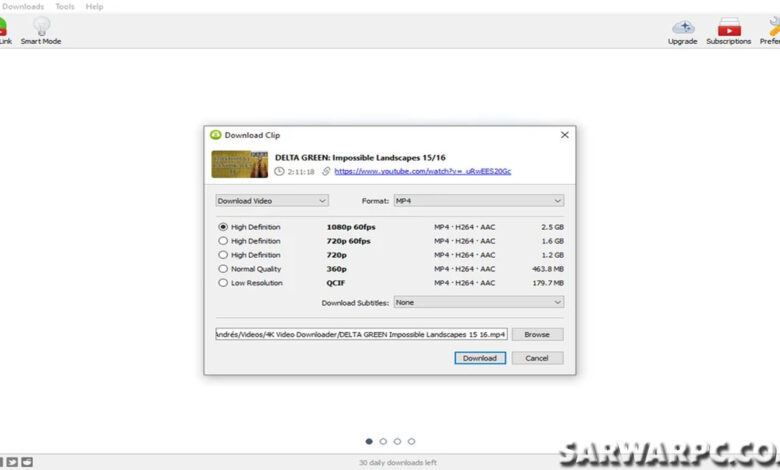Click the 179.7 MB file size text
The image size is (780, 470).
(548, 282)
